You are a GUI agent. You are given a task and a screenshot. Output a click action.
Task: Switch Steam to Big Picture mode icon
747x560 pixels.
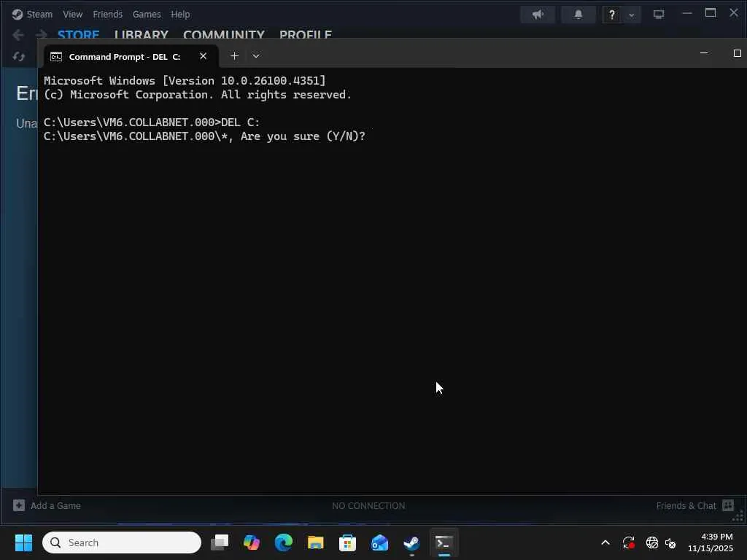[659, 15]
